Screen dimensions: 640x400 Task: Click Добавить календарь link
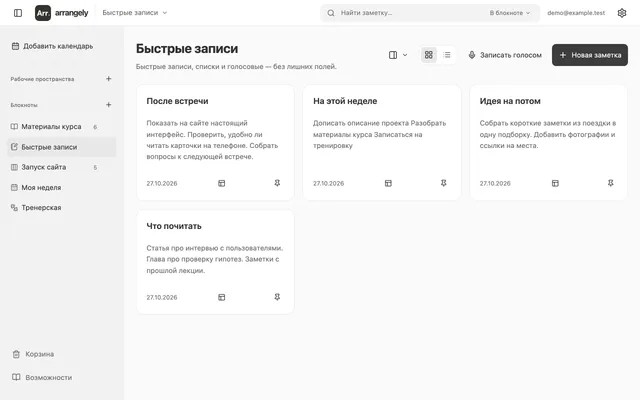(x=52, y=46)
